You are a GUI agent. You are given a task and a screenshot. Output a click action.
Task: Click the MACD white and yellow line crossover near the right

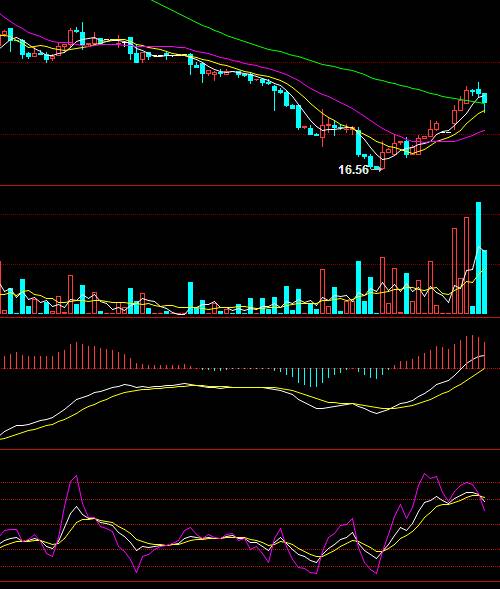coord(390,408)
